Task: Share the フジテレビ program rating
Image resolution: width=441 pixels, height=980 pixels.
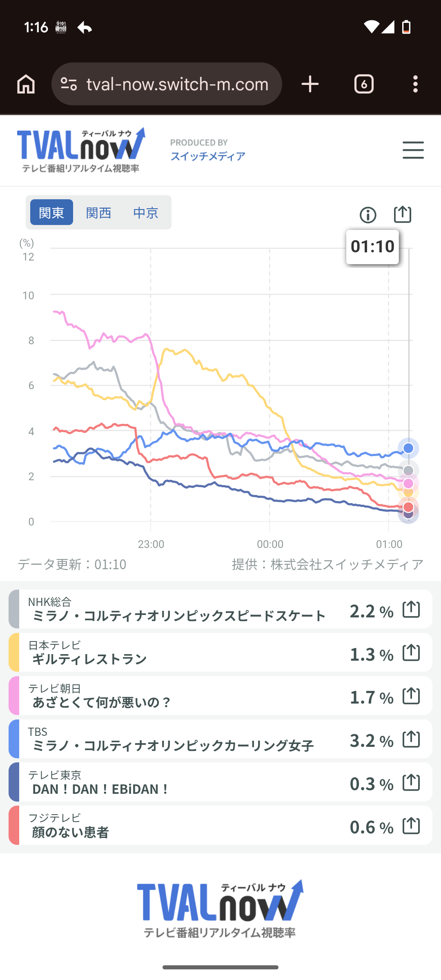Action: (411, 826)
